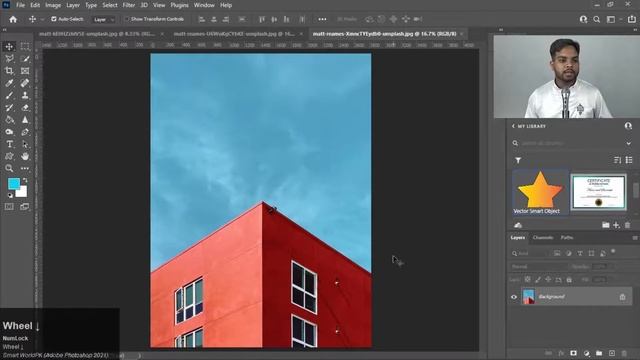This screenshot has width=640, height=360.
Task: Toggle Quick Mask mode
Action: tap(9, 207)
